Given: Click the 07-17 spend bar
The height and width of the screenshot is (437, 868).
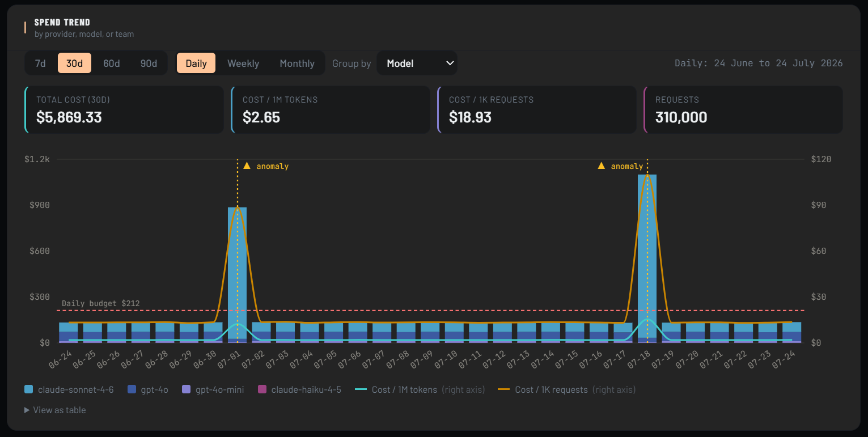Looking at the screenshot, I should [x=623, y=333].
